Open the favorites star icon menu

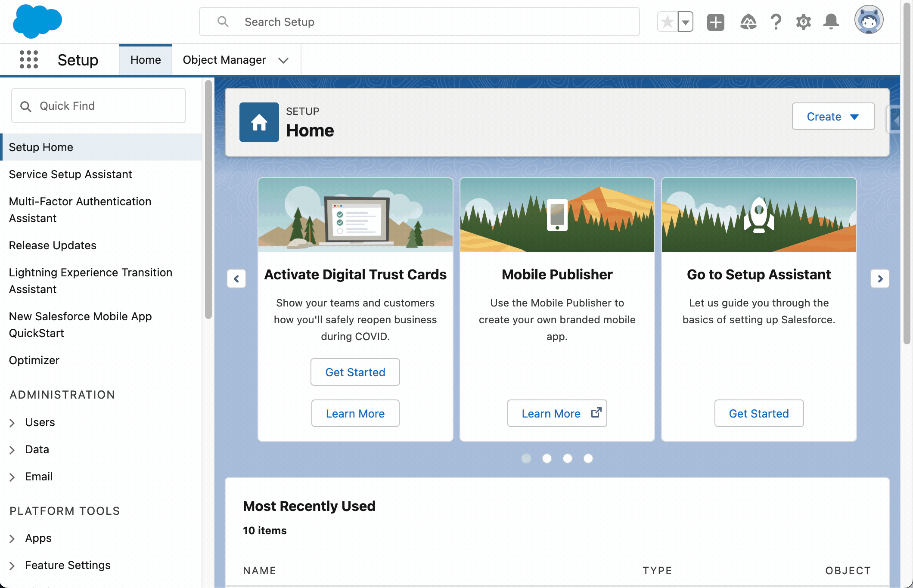(x=686, y=22)
